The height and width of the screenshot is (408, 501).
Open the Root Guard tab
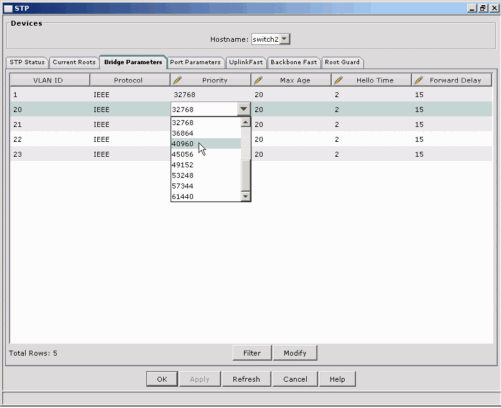(x=342, y=62)
